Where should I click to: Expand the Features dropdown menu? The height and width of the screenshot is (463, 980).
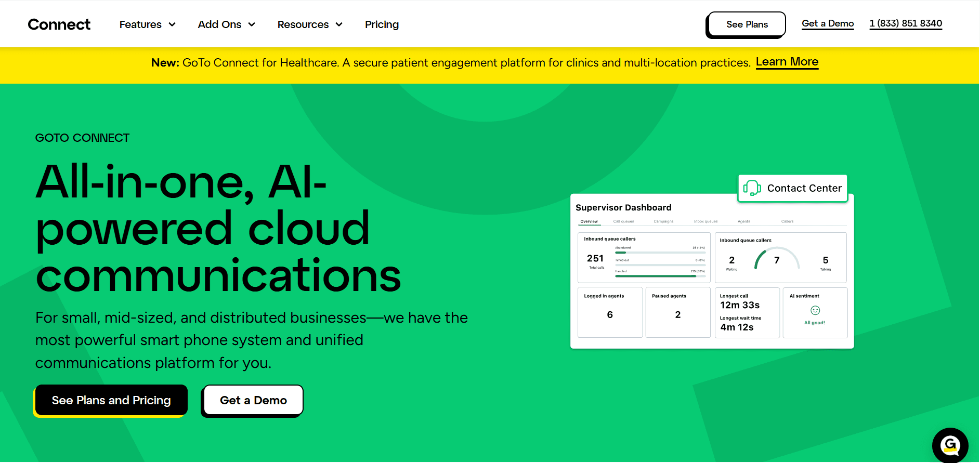pyautogui.click(x=148, y=24)
